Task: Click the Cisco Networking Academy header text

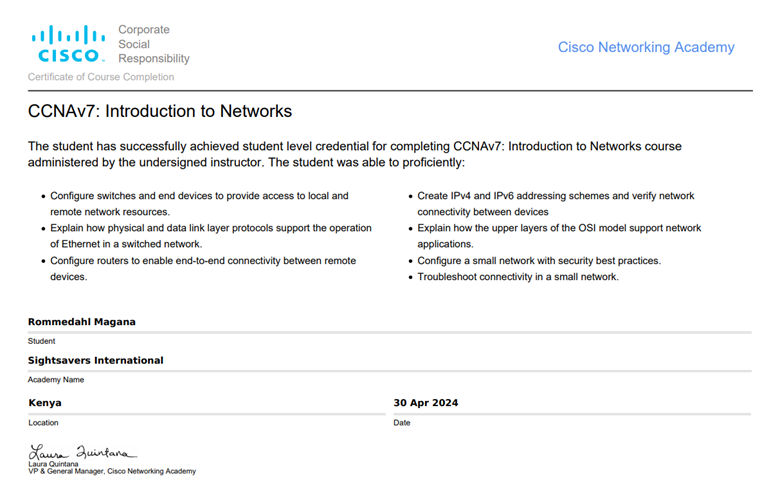Action: (x=645, y=47)
